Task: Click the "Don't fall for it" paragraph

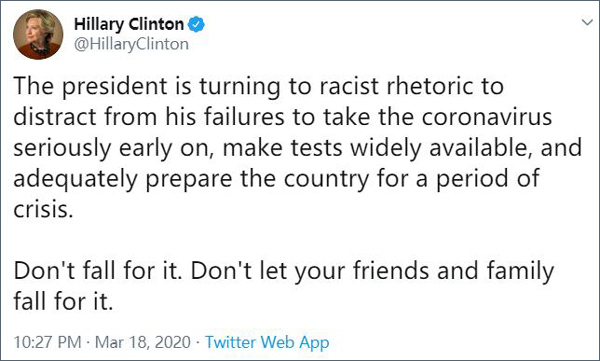Action: click(x=284, y=286)
